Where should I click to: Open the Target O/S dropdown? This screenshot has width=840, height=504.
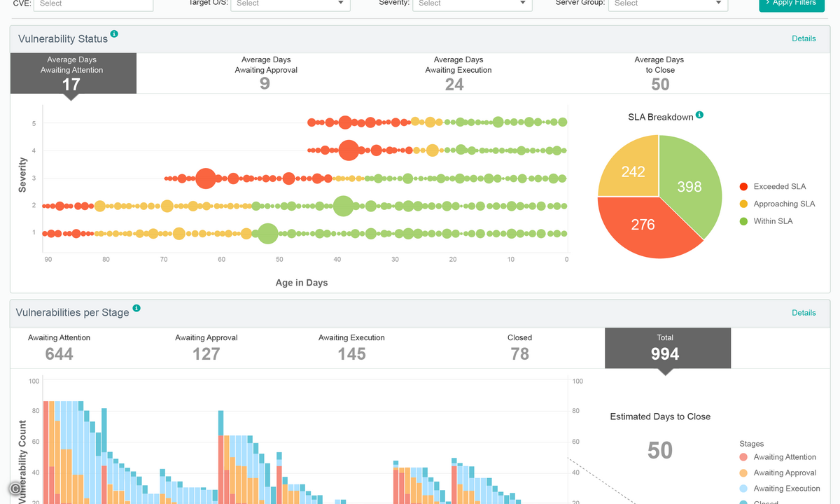pos(290,3)
